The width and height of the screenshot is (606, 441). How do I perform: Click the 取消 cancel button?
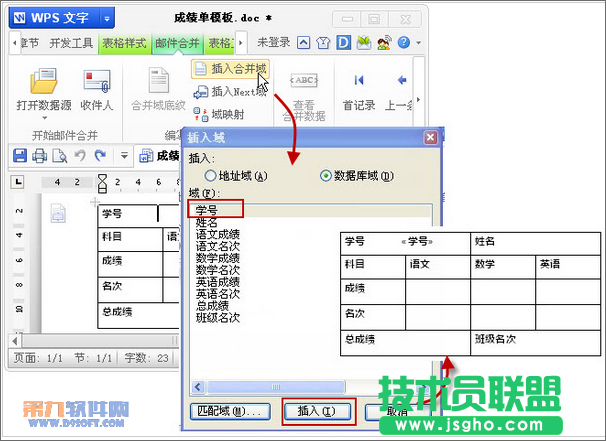click(x=397, y=412)
